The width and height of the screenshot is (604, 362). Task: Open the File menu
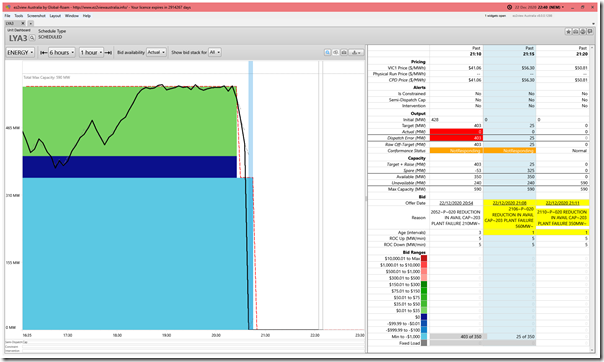tap(7, 16)
